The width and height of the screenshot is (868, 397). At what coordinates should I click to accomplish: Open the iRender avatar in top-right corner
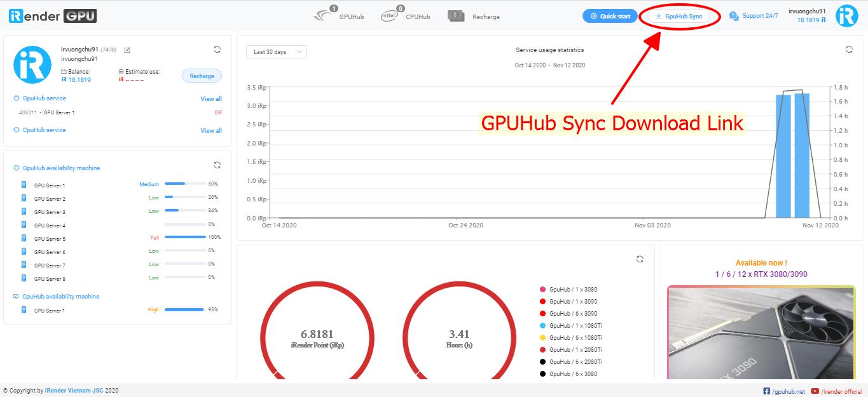point(846,15)
